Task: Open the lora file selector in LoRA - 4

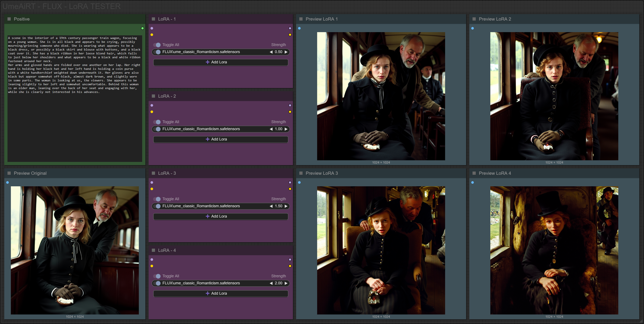Action: point(201,283)
